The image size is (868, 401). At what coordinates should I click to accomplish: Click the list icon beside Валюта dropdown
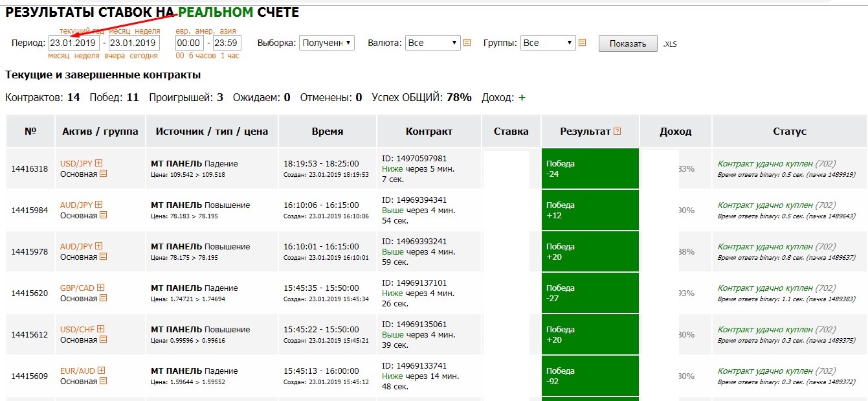tap(467, 43)
